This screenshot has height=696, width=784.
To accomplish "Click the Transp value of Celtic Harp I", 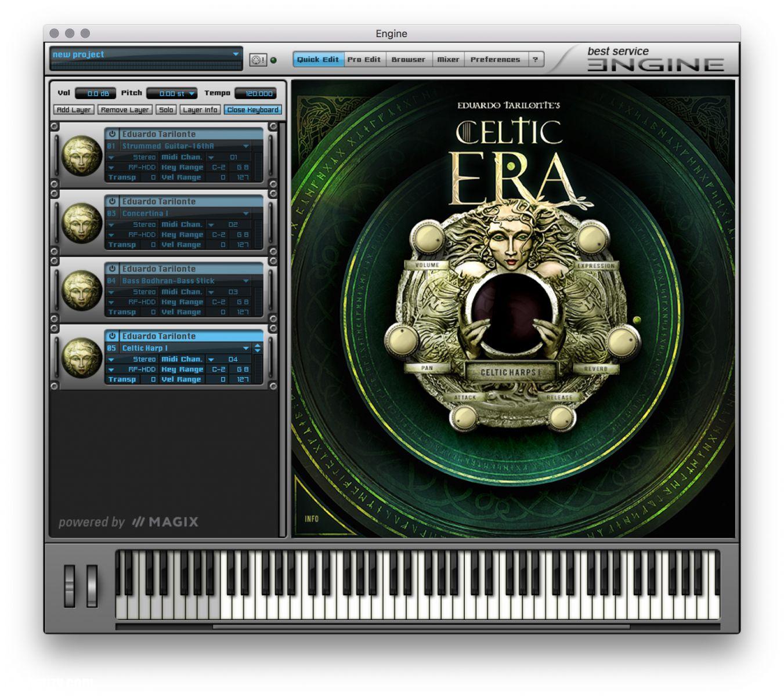I will (149, 379).
